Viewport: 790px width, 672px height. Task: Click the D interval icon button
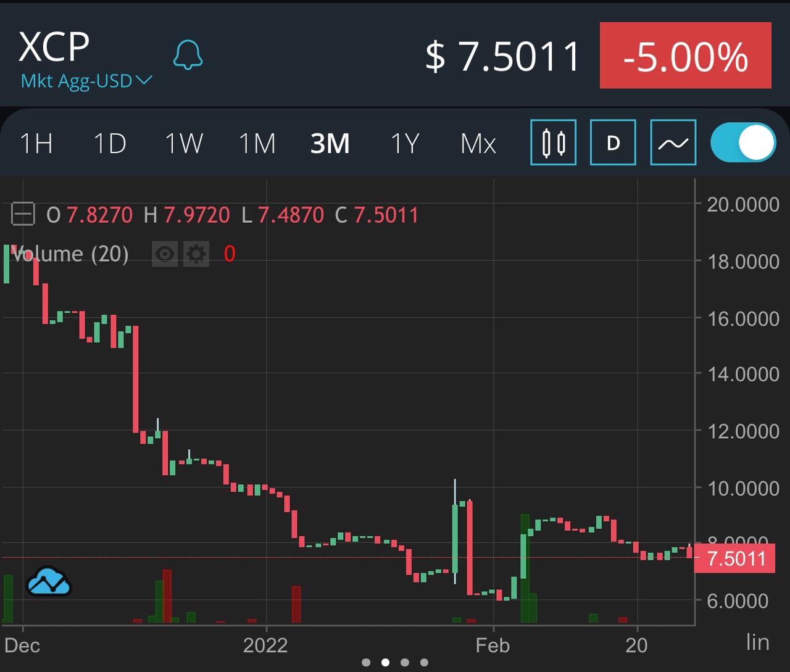[613, 143]
